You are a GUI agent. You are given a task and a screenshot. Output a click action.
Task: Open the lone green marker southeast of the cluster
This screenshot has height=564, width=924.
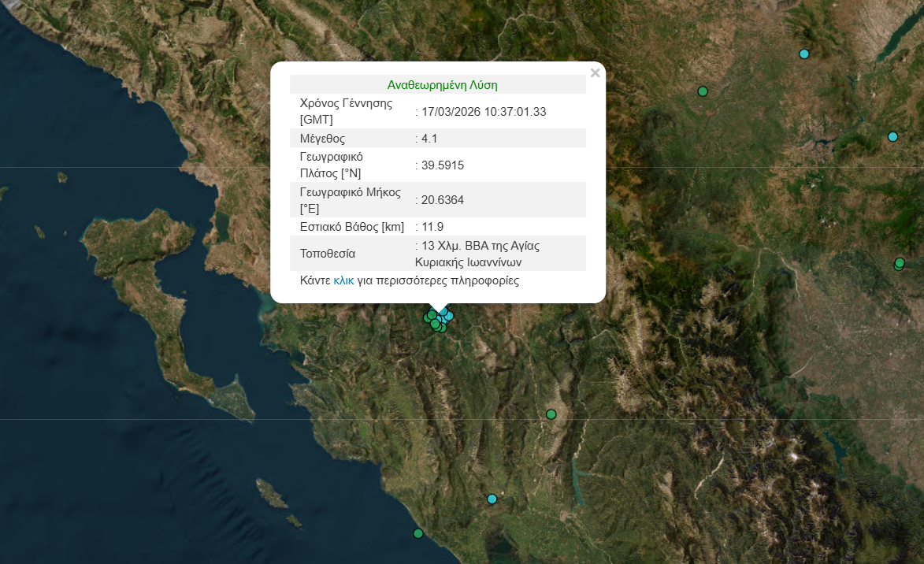coord(551,414)
